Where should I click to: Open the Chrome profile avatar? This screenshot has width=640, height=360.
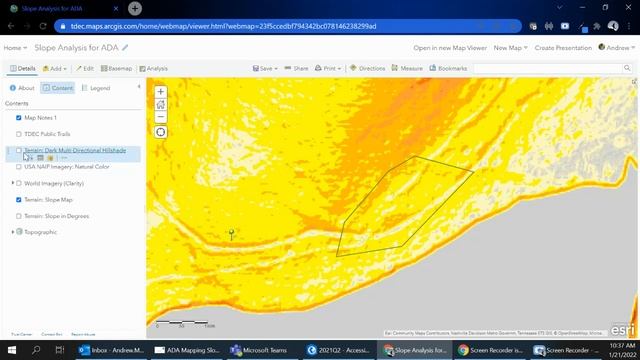click(x=613, y=26)
